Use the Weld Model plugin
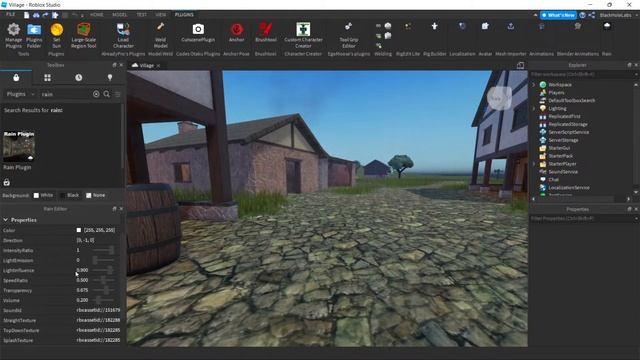Image resolution: width=640 pixels, height=360 pixels. (x=160, y=35)
